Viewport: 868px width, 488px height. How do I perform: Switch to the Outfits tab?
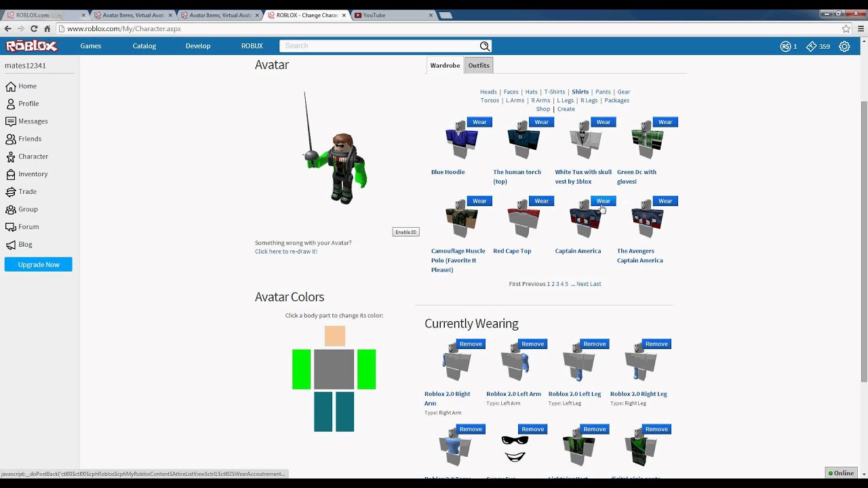(479, 65)
